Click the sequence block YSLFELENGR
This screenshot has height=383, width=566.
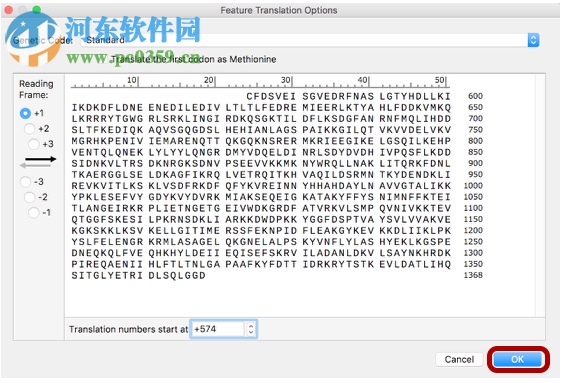coord(108,242)
